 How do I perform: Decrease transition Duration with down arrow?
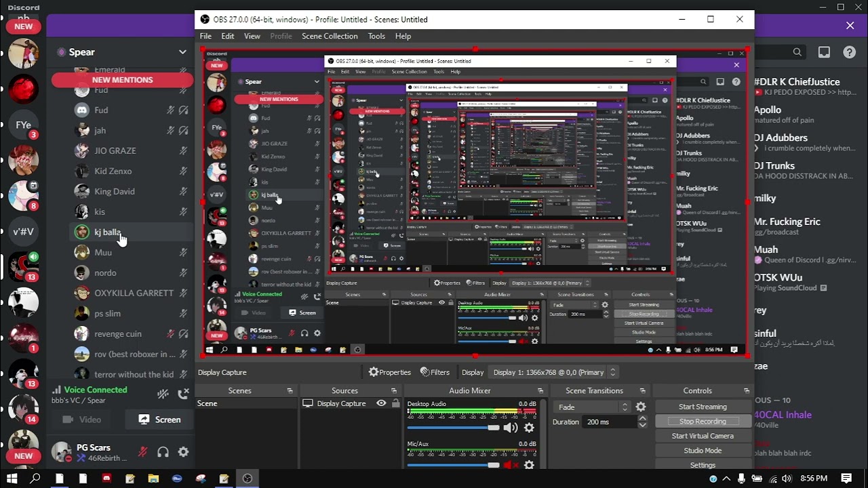642,425
